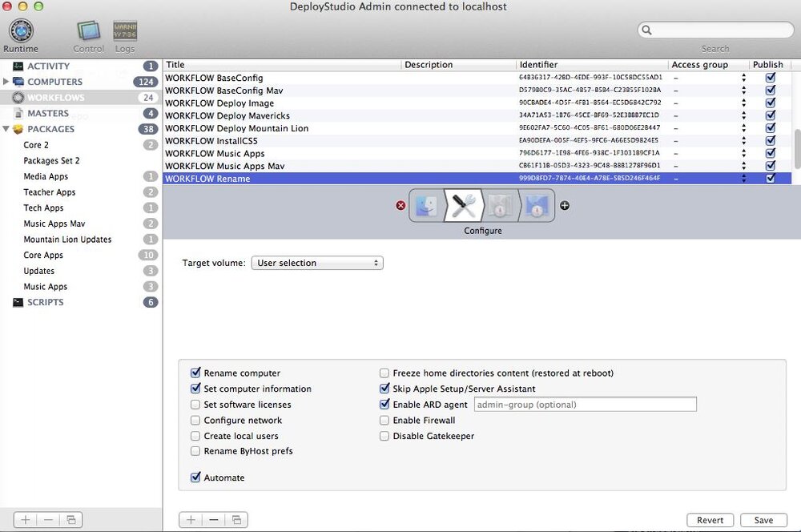801x532 pixels.
Task: Remove selected workflow with minus
Action: (214, 520)
